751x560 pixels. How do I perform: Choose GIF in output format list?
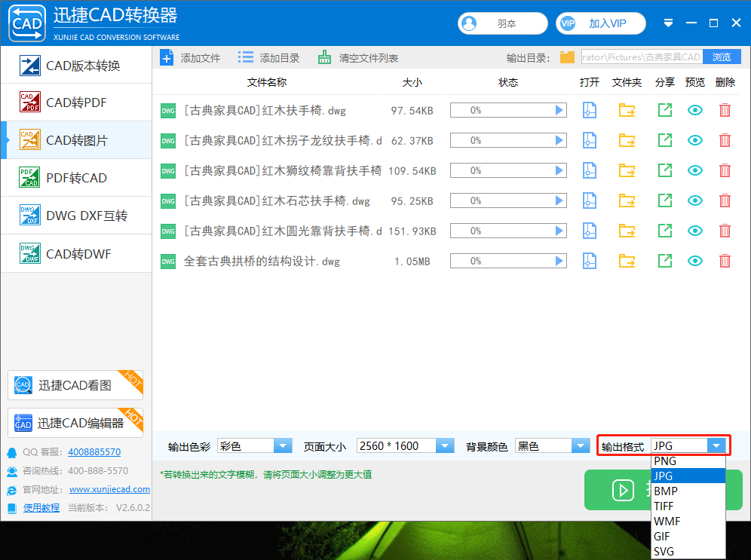(688, 537)
